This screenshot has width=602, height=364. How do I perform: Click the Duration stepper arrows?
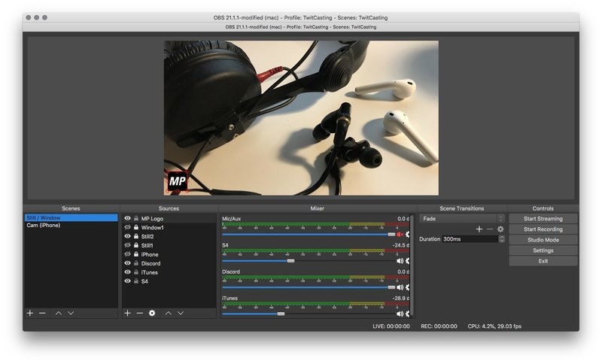click(501, 238)
